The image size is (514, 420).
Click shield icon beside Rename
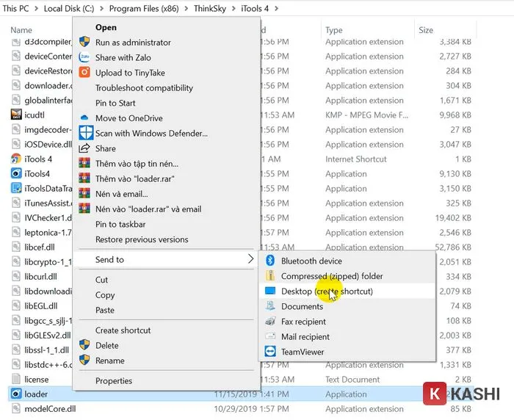(x=84, y=360)
